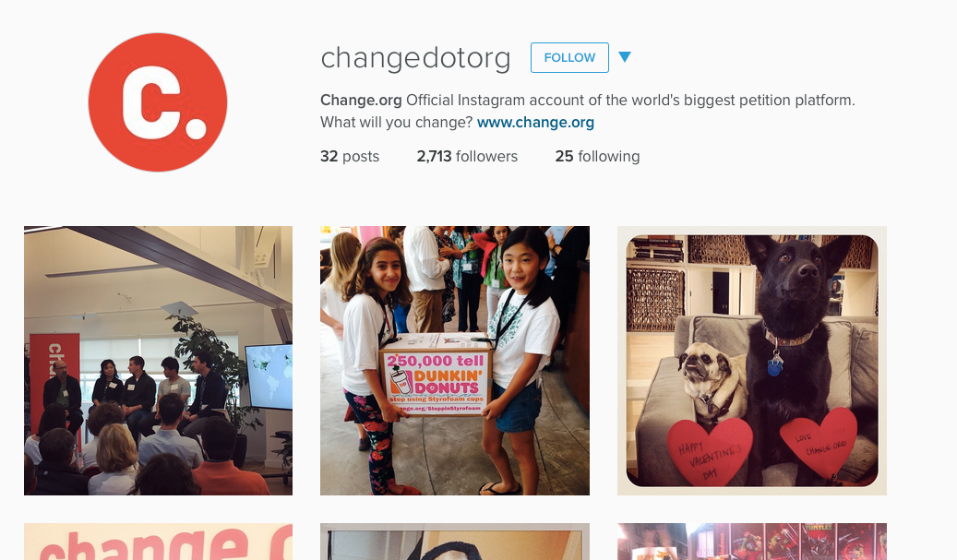Open the Valentine's Day dogs photo
Screen dimensions: 957x560
click(x=752, y=361)
